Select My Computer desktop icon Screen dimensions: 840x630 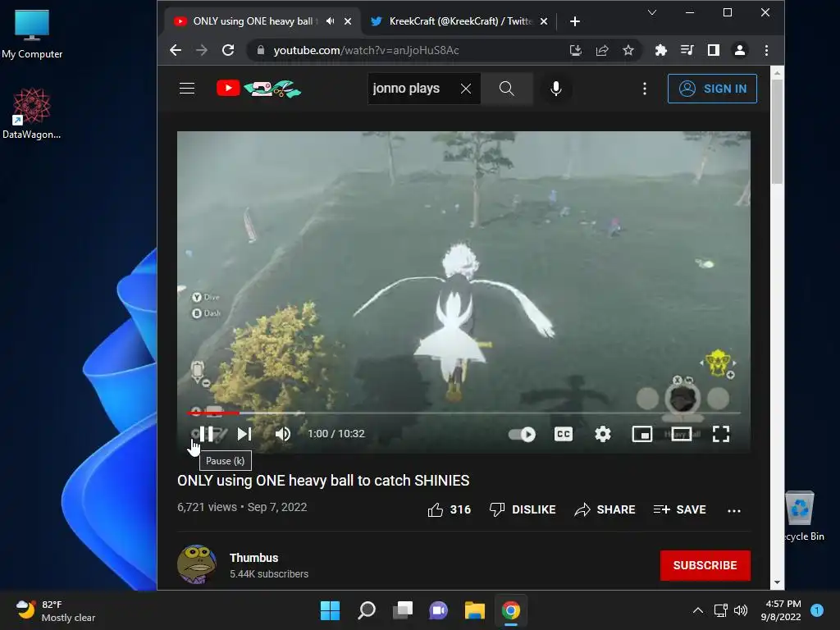(32, 34)
